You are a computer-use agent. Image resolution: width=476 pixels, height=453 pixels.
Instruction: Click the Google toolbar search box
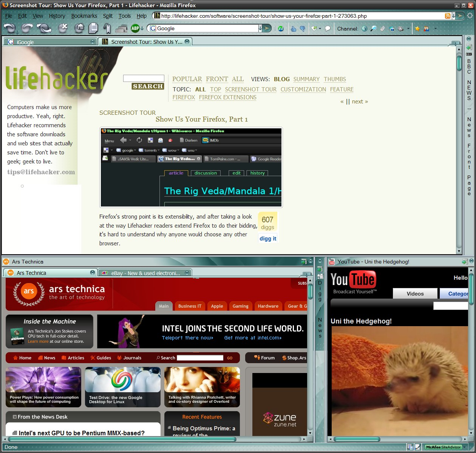[204, 28]
